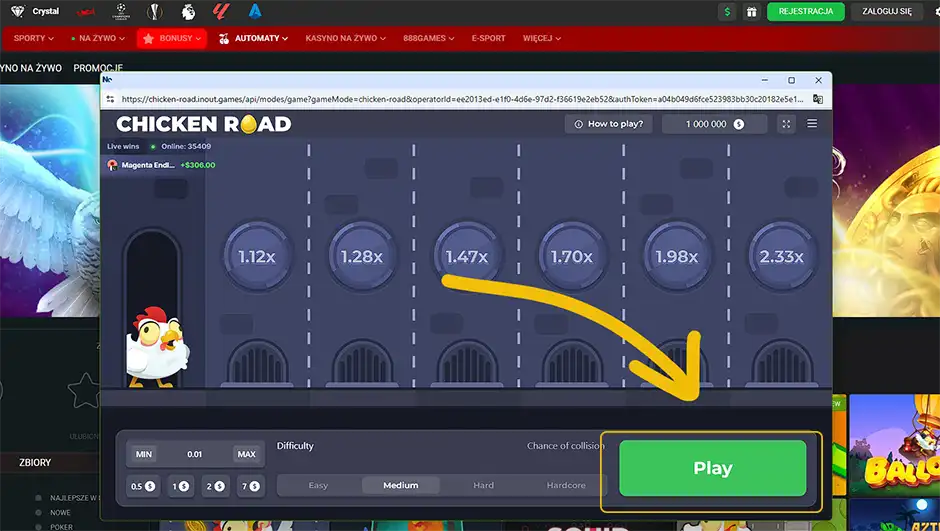
Task: Toggle fullscreen in Chicken Road game
Action: [786, 124]
